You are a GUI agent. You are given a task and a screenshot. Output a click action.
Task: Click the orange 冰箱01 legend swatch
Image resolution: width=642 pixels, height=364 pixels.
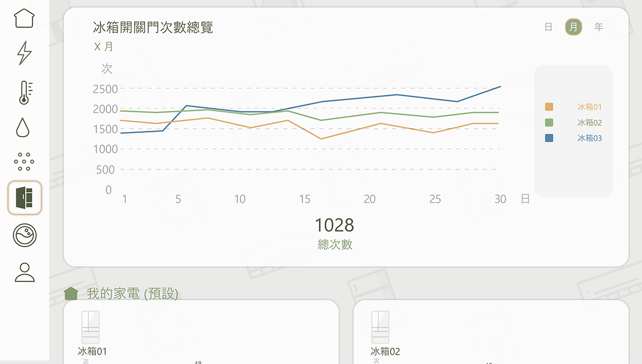(x=549, y=107)
